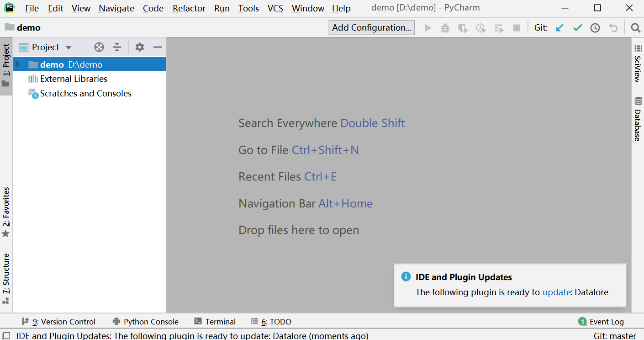644x340 pixels.
Task: Click the Debug bug icon
Action: tap(445, 28)
